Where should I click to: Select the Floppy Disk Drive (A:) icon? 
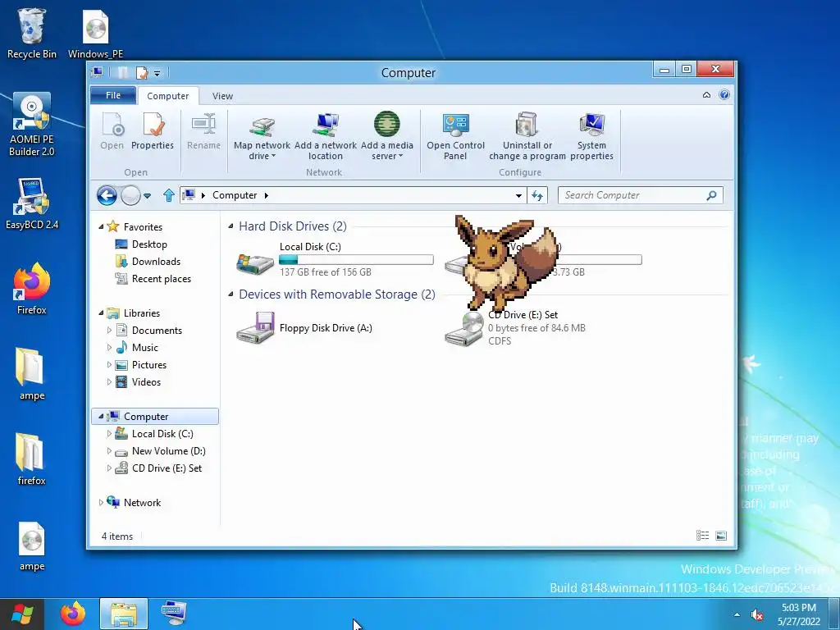click(255, 328)
